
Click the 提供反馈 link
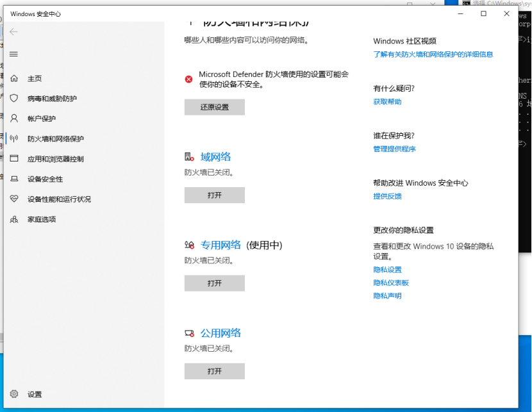(387, 196)
